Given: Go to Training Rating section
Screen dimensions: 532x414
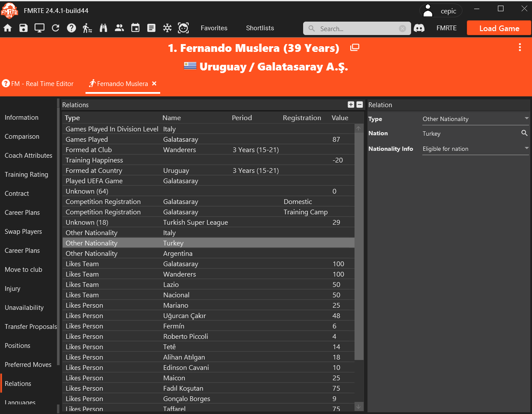Looking at the screenshot, I should tap(26, 175).
